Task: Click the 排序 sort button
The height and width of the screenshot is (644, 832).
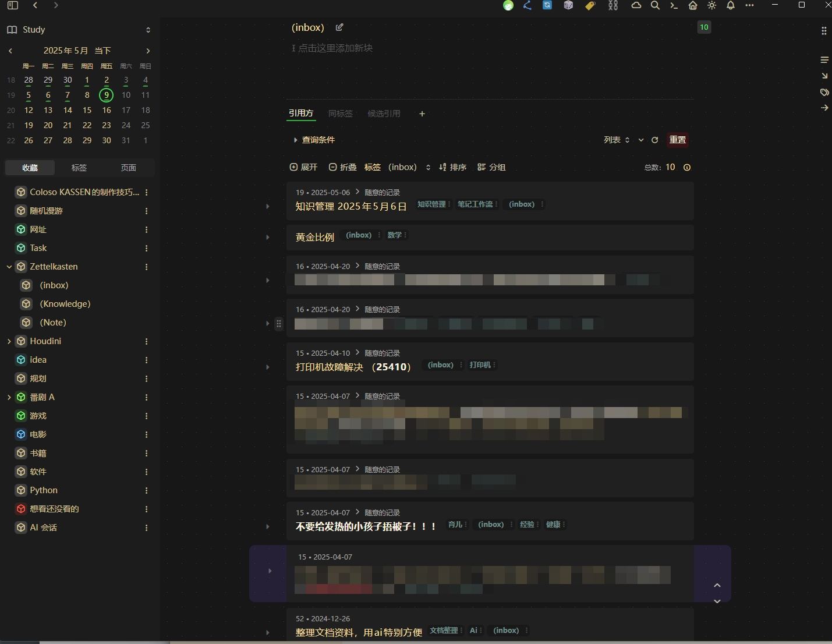Action: click(x=452, y=167)
